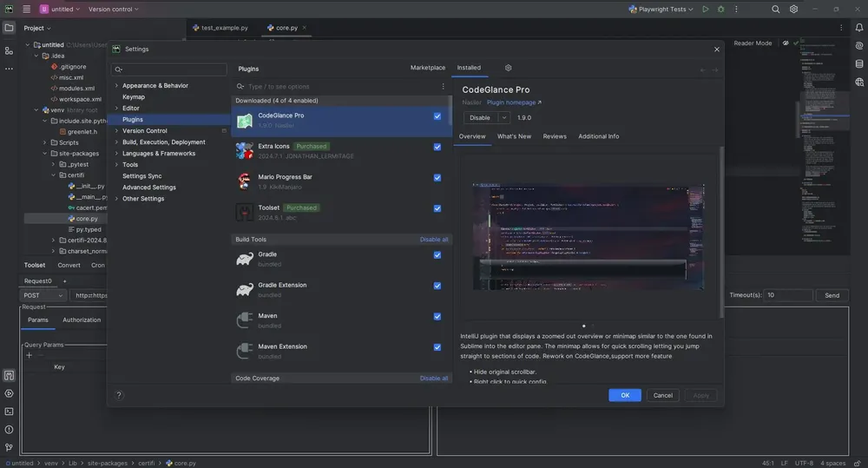Select the Mario Progress Bar plugin icon

click(x=244, y=181)
